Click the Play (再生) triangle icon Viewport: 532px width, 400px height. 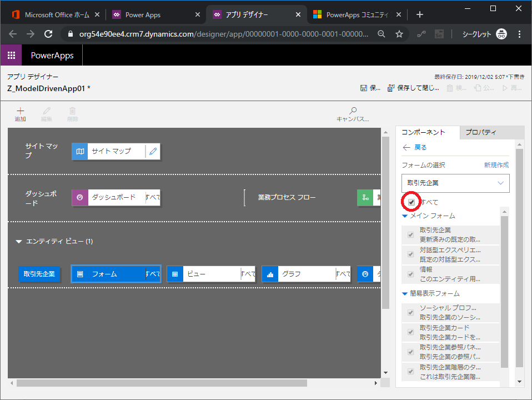505,88
